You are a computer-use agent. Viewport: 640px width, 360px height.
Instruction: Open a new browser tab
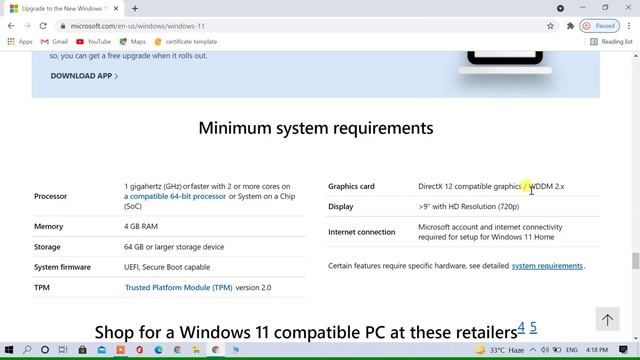135,8
